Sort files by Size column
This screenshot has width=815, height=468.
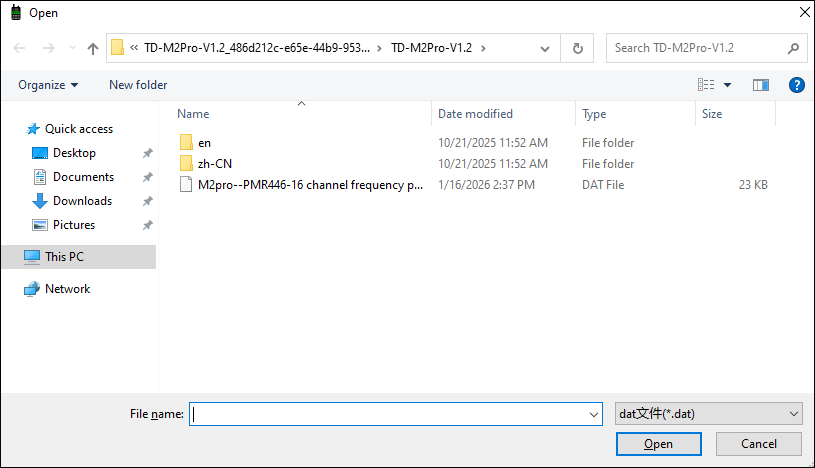pos(712,114)
